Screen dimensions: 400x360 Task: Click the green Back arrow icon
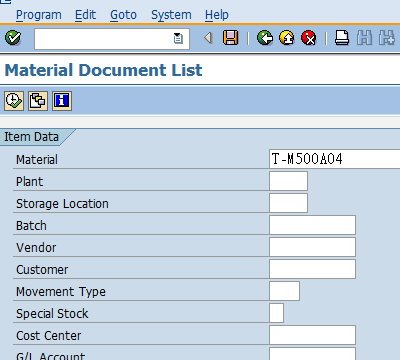pos(265,38)
